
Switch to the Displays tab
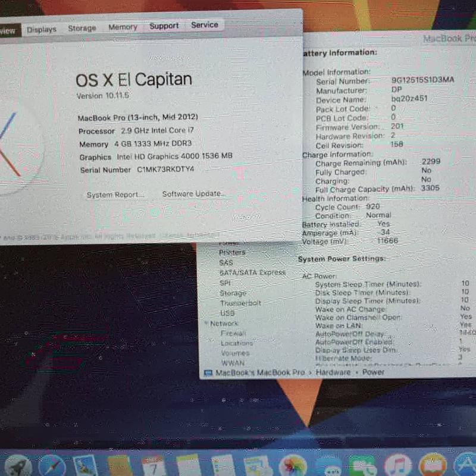pyautogui.click(x=42, y=29)
